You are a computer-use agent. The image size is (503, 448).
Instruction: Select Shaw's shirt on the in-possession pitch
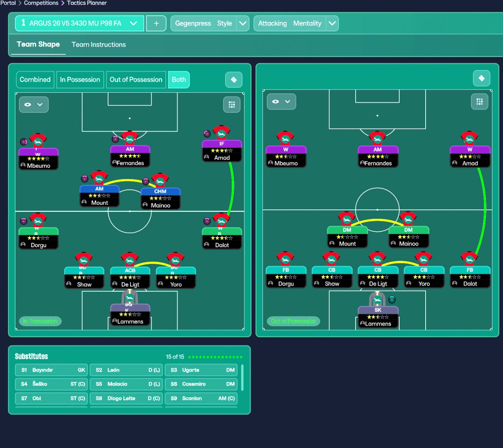point(84,260)
